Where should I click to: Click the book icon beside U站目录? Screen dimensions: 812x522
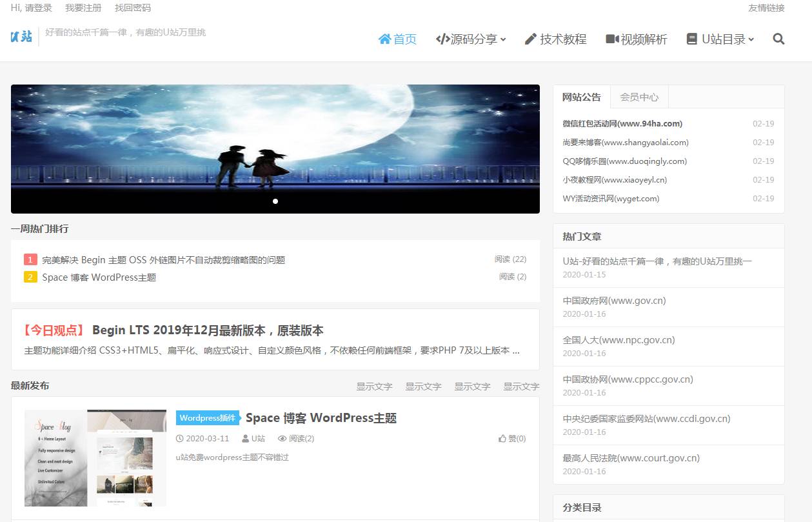692,39
